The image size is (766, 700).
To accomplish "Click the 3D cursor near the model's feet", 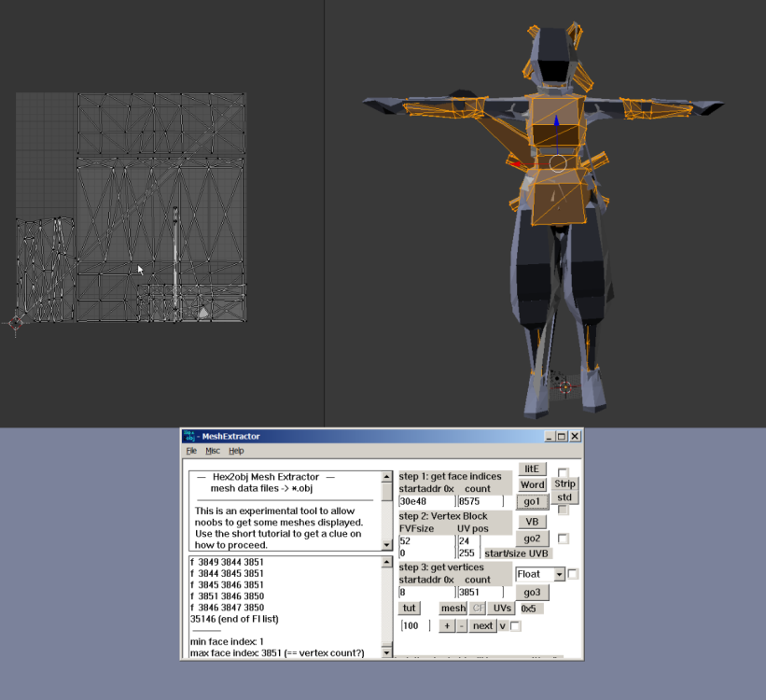I will (565, 387).
